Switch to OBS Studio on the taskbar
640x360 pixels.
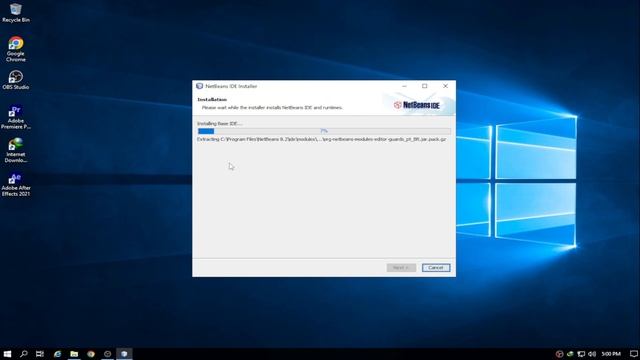107,354
